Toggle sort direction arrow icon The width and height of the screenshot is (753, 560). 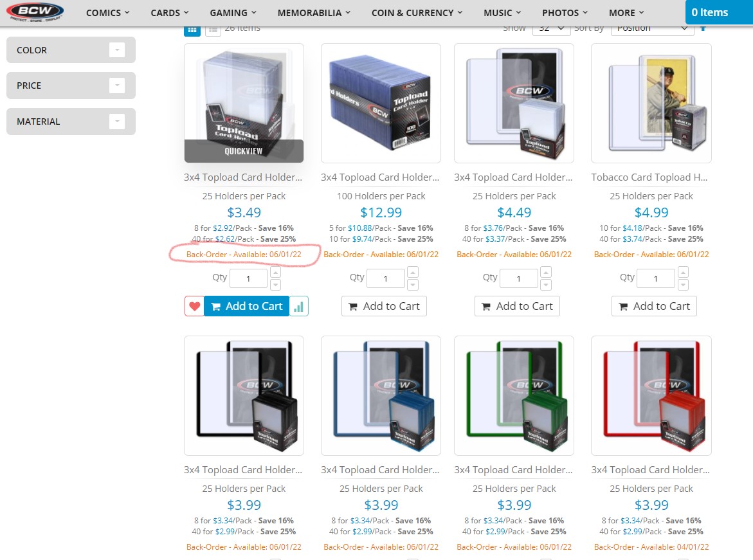[x=703, y=29]
